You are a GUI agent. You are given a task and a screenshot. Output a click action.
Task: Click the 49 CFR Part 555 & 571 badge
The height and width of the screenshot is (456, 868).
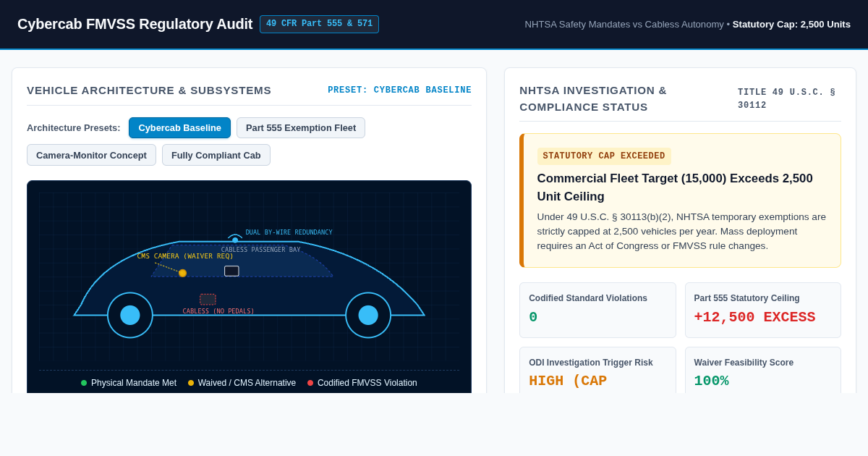(319, 24)
